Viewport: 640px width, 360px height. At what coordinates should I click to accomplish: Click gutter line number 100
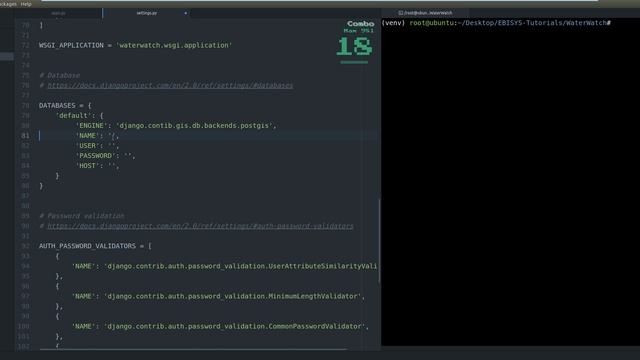[x=24, y=326]
